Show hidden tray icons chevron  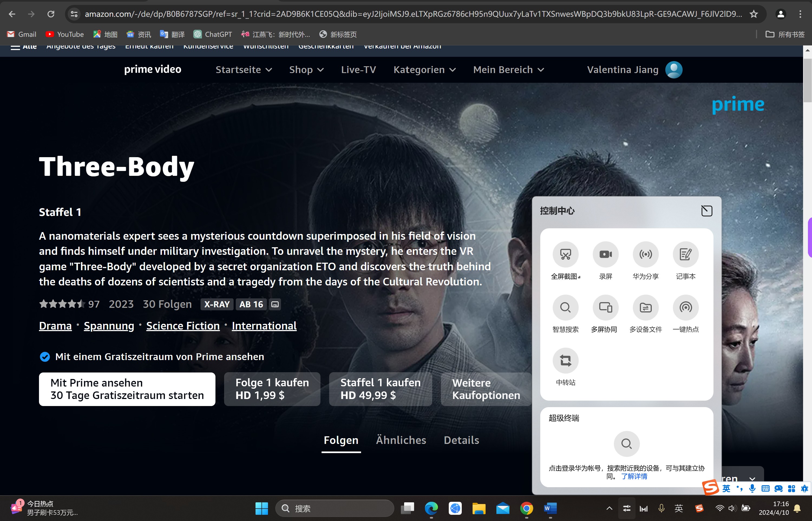point(609,508)
